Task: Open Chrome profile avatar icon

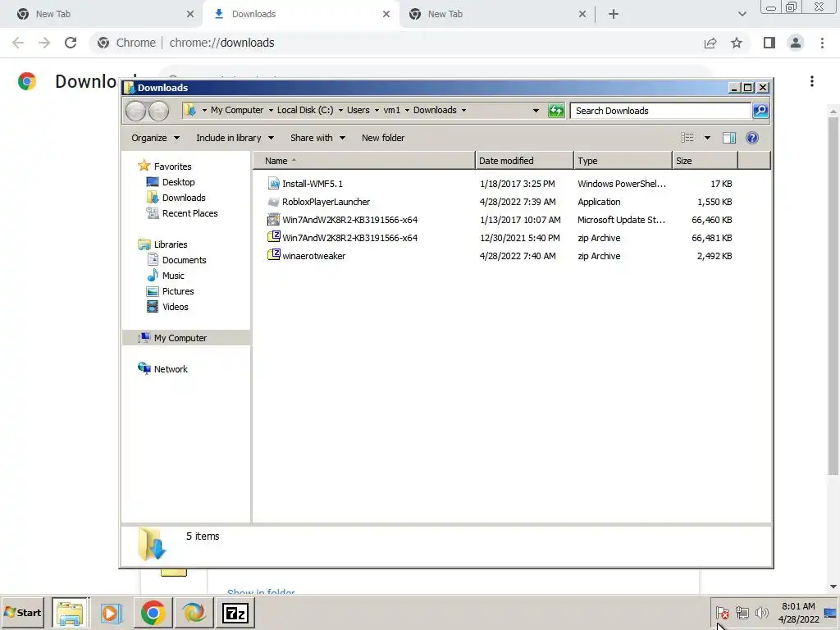Action: click(x=796, y=43)
